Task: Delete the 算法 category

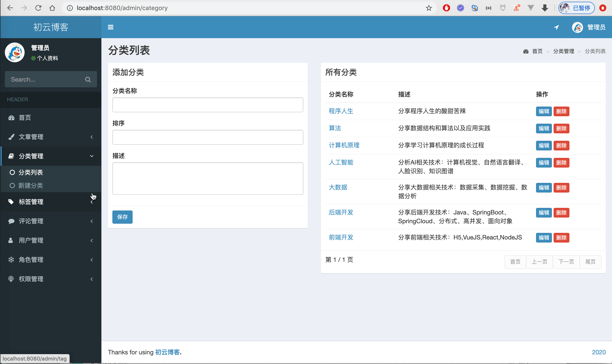Action: [x=561, y=128]
